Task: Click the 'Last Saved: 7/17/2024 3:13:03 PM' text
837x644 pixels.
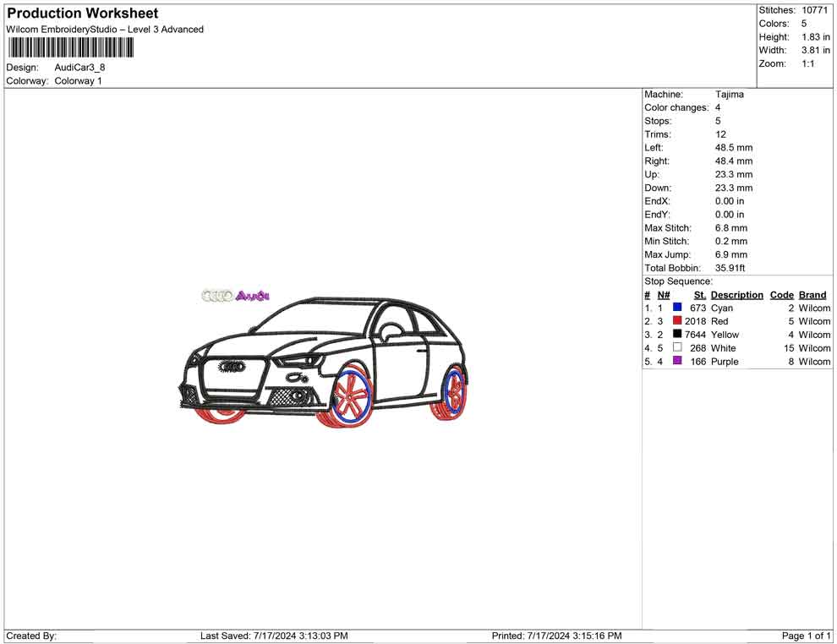Action: [274, 636]
